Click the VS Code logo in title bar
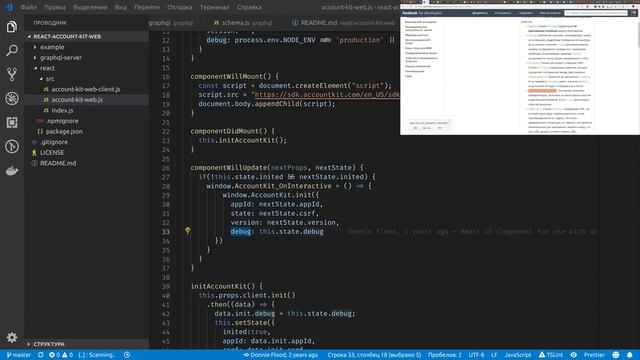The height and width of the screenshot is (360, 640). 9,7
